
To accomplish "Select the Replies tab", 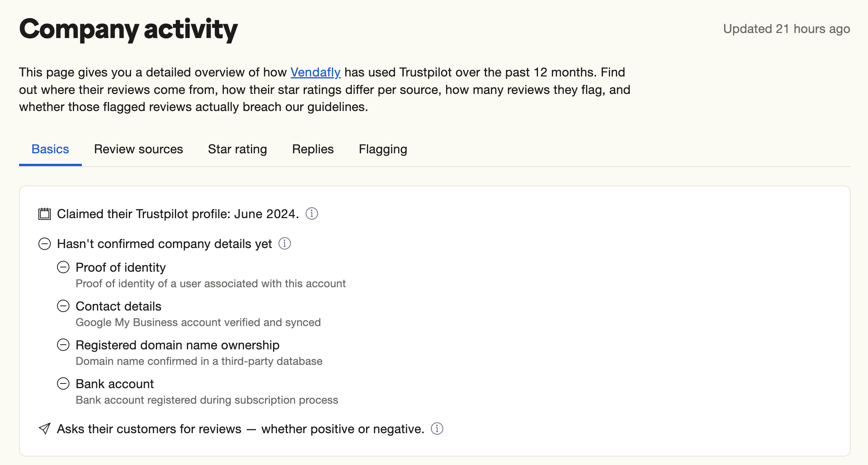I will click(313, 149).
